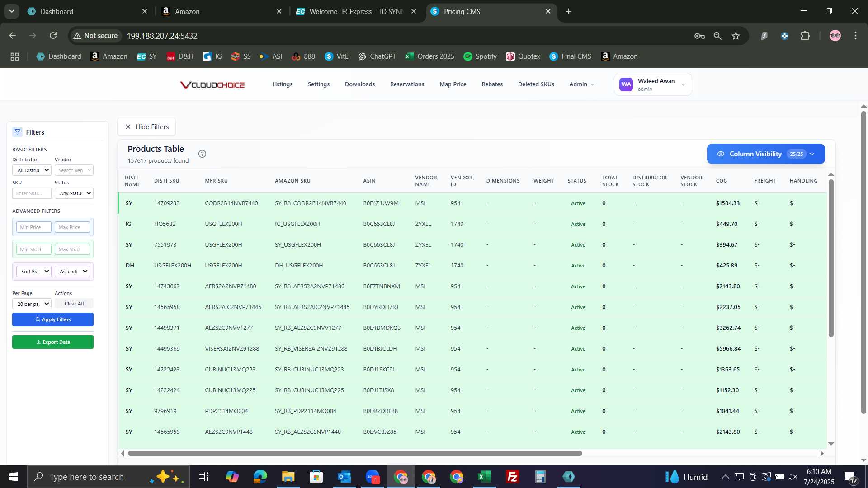
Task: Click the help question mark icon beside Products Table
Action: (x=202, y=154)
